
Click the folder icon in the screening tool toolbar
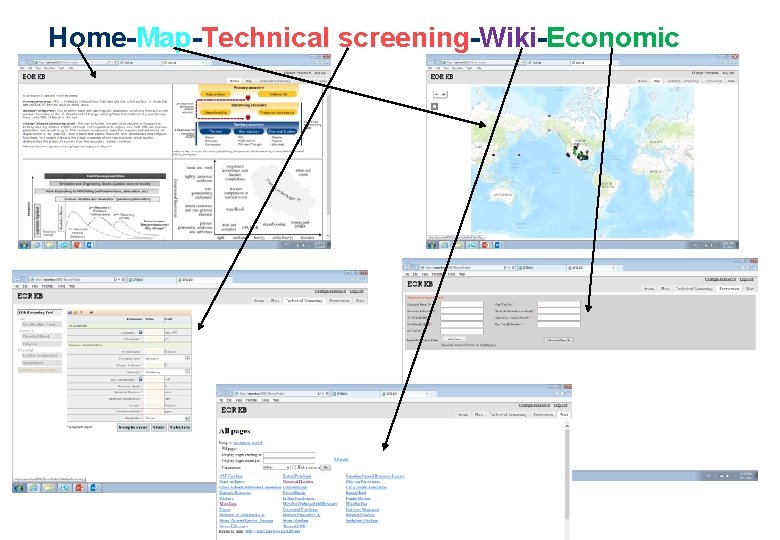point(75,313)
